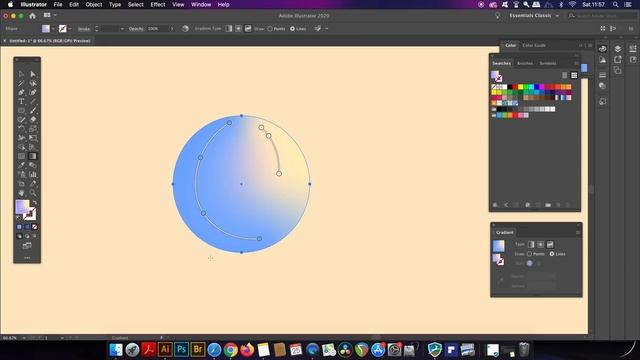Select the Rotate tool
The width and height of the screenshot is (640, 360).
point(21,129)
